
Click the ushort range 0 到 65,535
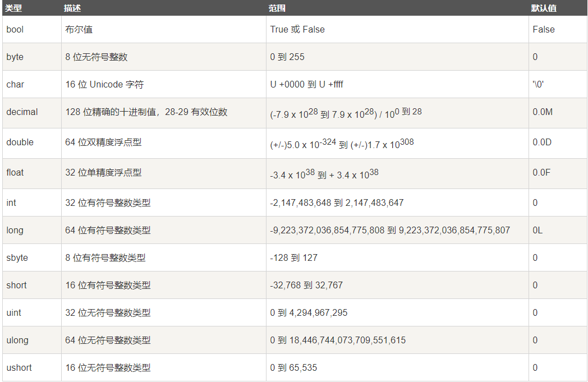point(293,367)
